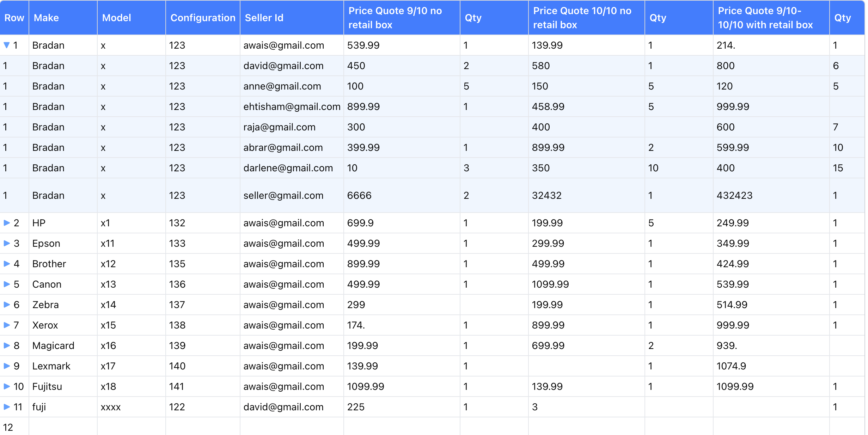868x435 pixels.
Task: Click the Configuration column header
Action: [x=203, y=18]
